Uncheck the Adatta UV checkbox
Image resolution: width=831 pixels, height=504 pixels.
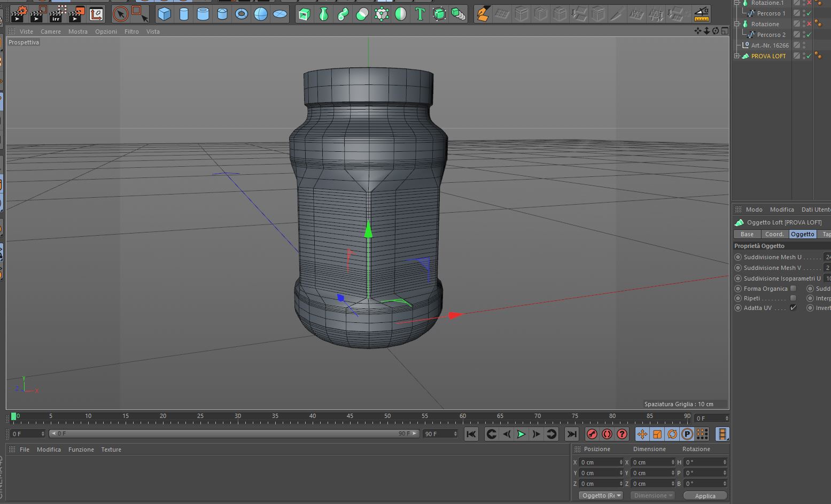[793, 308]
